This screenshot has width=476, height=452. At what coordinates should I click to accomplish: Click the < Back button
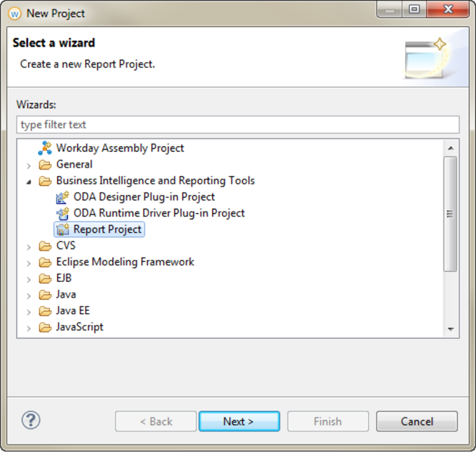click(156, 421)
